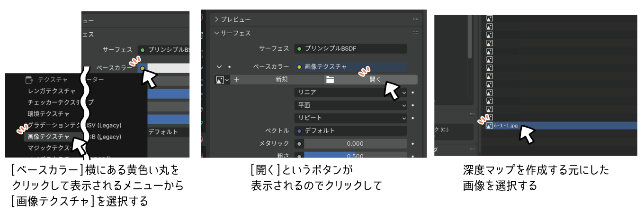Click the folder icon next to 開く
Image resolution: width=644 pixels, height=214 pixels.
click(330, 80)
